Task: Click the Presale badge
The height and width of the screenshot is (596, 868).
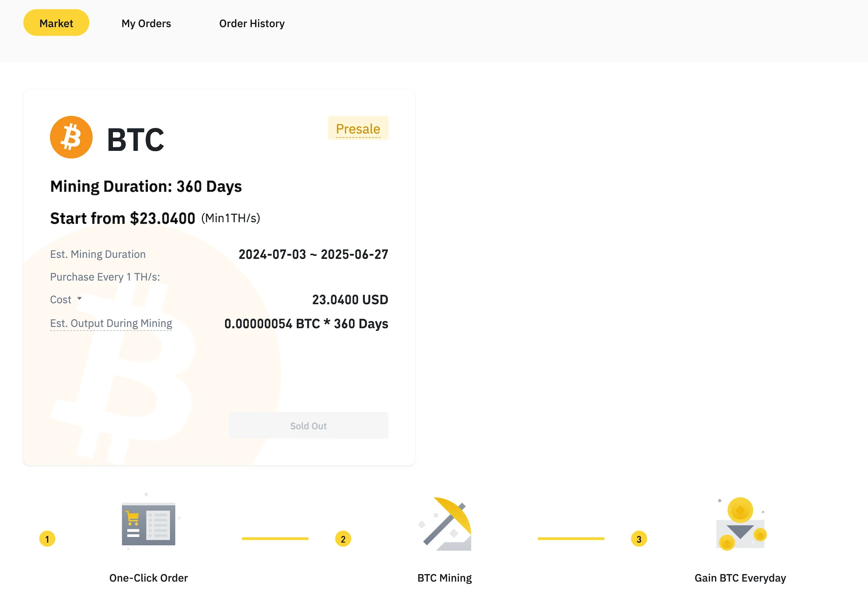Action: [x=358, y=128]
